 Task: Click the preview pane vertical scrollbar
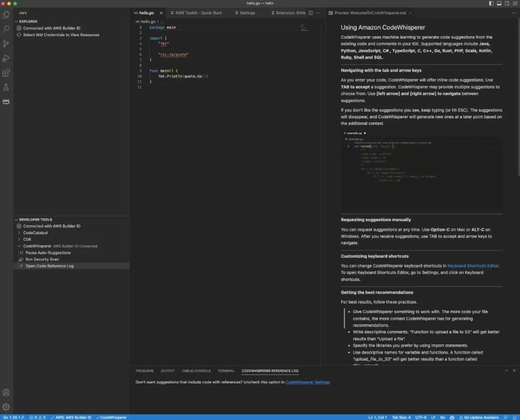(518, 96)
